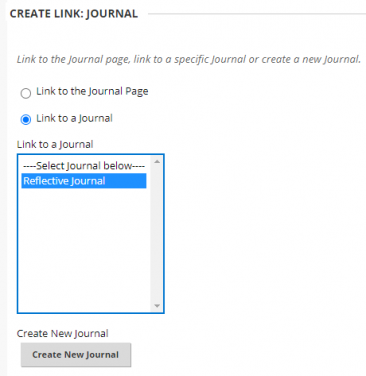The height and width of the screenshot is (376, 366).
Task: Click the journal list scroll-down arrow
Action: 157,306
